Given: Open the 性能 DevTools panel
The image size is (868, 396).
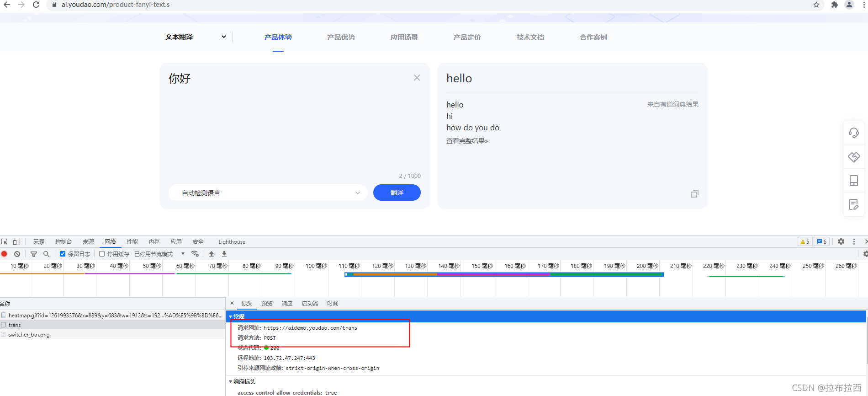Looking at the screenshot, I should click(132, 242).
